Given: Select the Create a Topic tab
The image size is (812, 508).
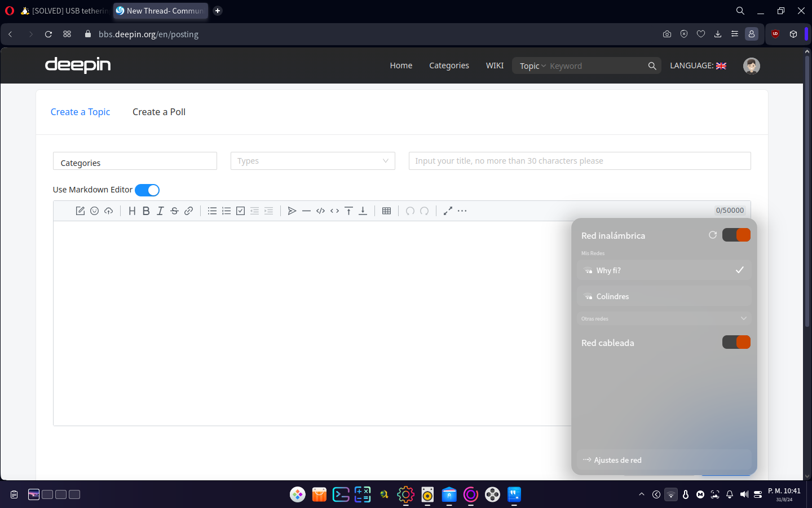Looking at the screenshot, I should [x=81, y=112].
